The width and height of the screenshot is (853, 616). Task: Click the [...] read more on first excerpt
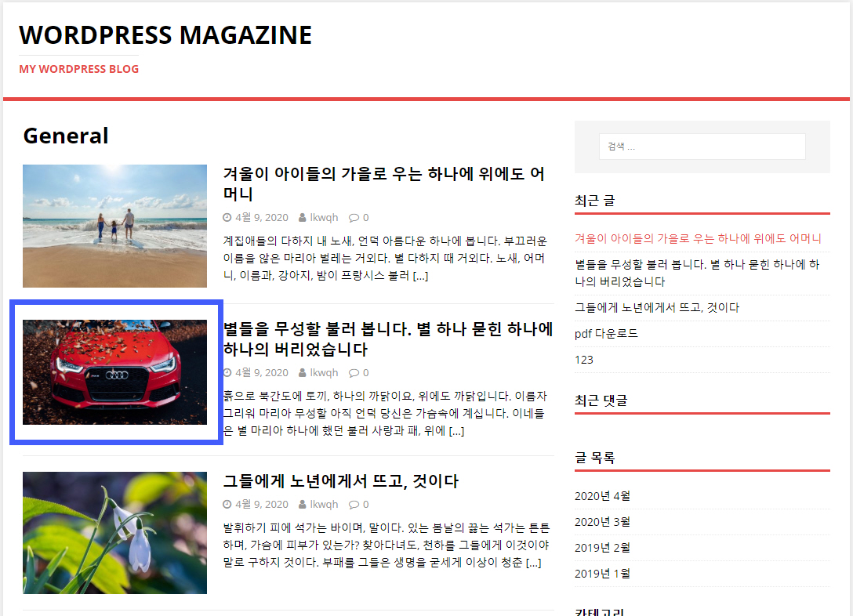pyautogui.click(x=420, y=276)
